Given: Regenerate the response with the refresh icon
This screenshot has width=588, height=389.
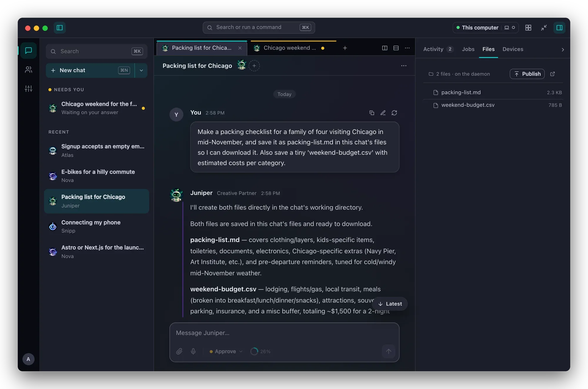Looking at the screenshot, I should 394,113.
